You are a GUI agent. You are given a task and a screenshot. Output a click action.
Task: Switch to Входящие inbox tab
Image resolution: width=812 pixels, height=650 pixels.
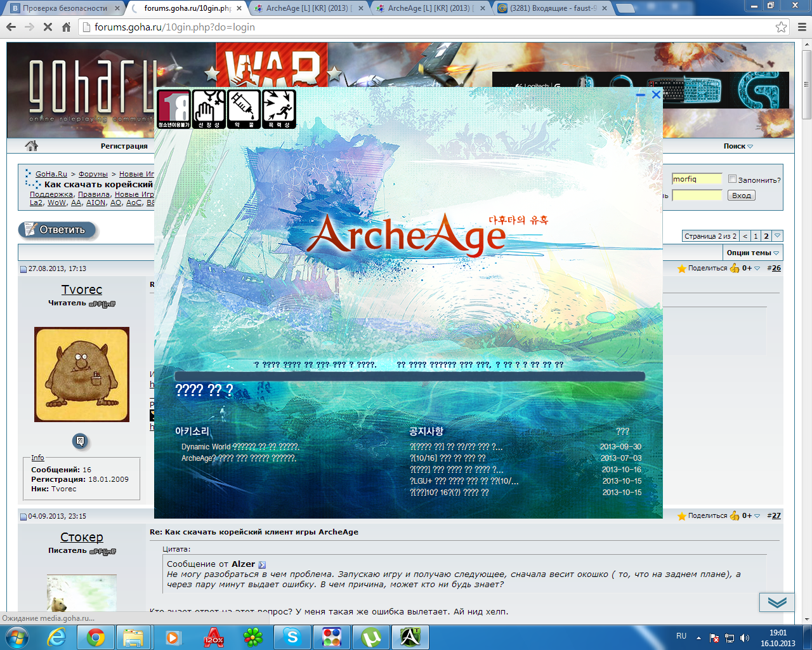[553, 8]
